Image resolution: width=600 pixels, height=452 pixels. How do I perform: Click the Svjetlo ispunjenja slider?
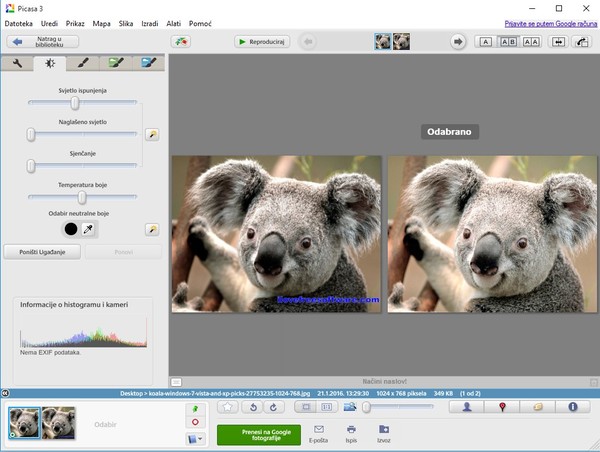tap(75, 102)
